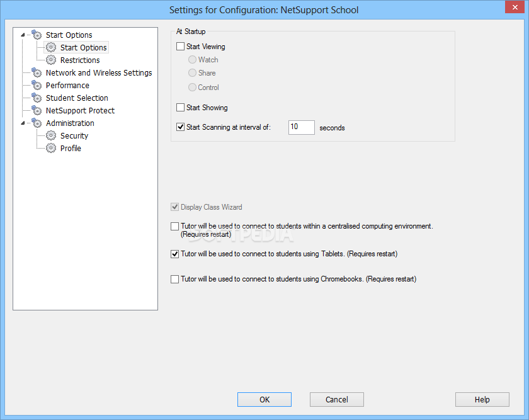
Task: Click the NetSupport Protect gear icon
Action: tap(37, 110)
